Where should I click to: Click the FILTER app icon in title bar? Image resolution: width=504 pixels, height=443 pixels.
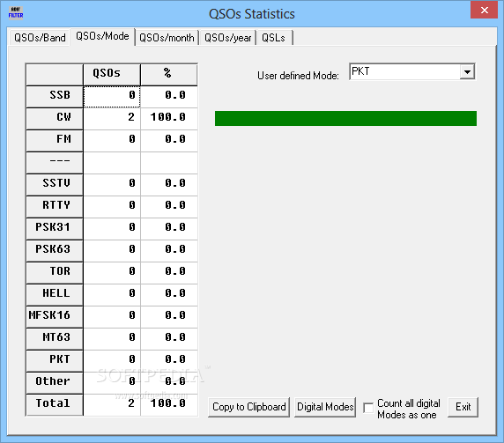pyautogui.click(x=16, y=13)
